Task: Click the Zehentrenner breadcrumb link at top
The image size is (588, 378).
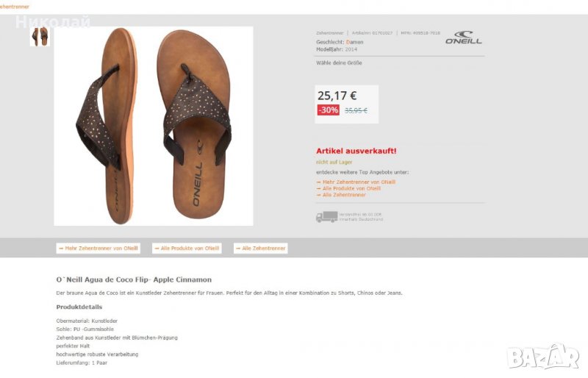Action: [14, 7]
